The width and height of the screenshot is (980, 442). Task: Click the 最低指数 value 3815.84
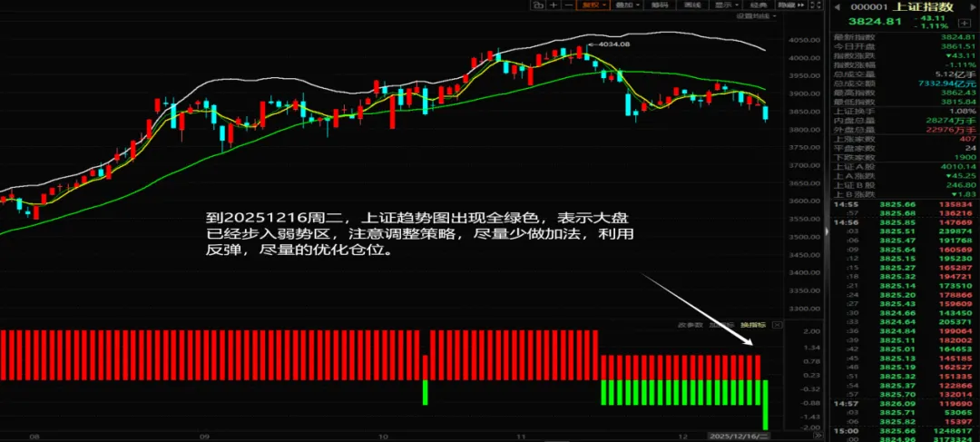click(959, 102)
